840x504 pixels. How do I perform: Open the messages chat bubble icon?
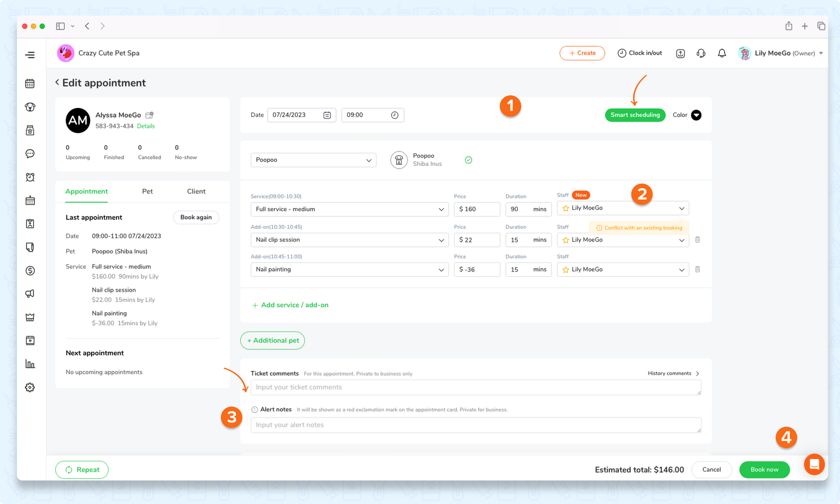coord(30,154)
